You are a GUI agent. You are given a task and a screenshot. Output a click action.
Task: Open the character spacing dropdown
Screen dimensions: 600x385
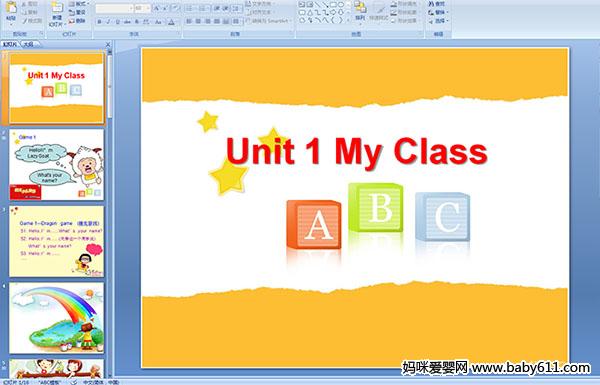click(x=146, y=22)
